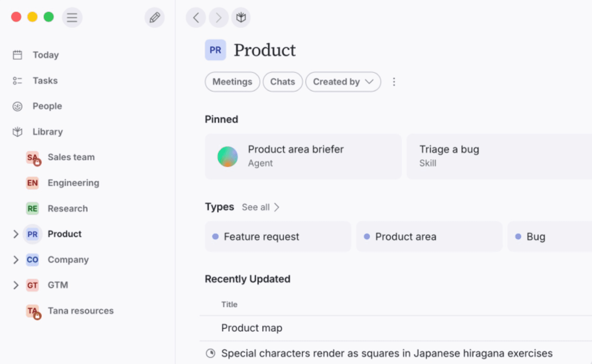
Task: Expand the Company workspace chevron
Action: [16, 260]
